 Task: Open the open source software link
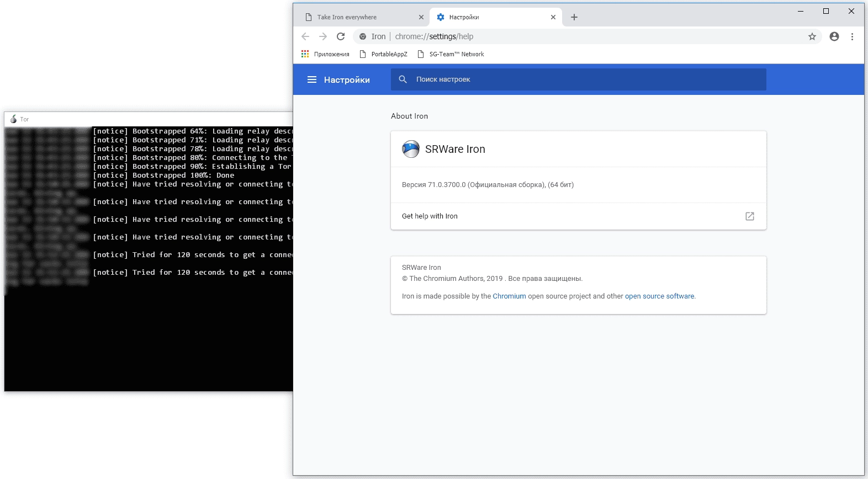tap(659, 296)
